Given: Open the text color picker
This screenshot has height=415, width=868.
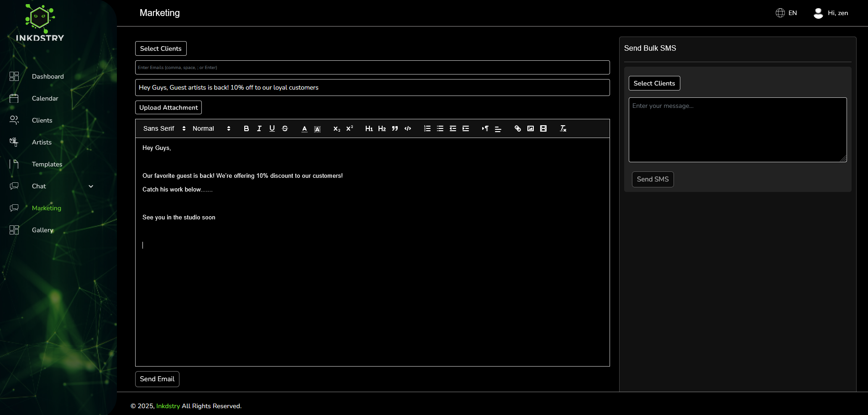Looking at the screenshot, I should click(304, 128).
